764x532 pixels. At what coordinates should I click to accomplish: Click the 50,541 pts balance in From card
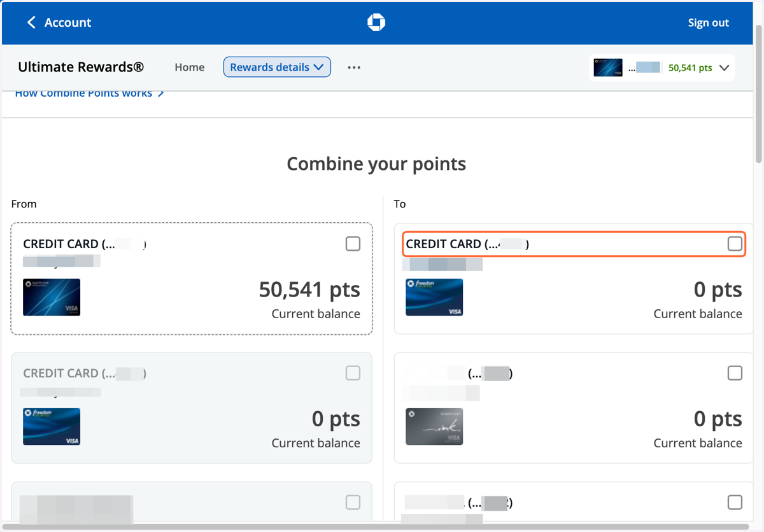(x=309, y=290)
